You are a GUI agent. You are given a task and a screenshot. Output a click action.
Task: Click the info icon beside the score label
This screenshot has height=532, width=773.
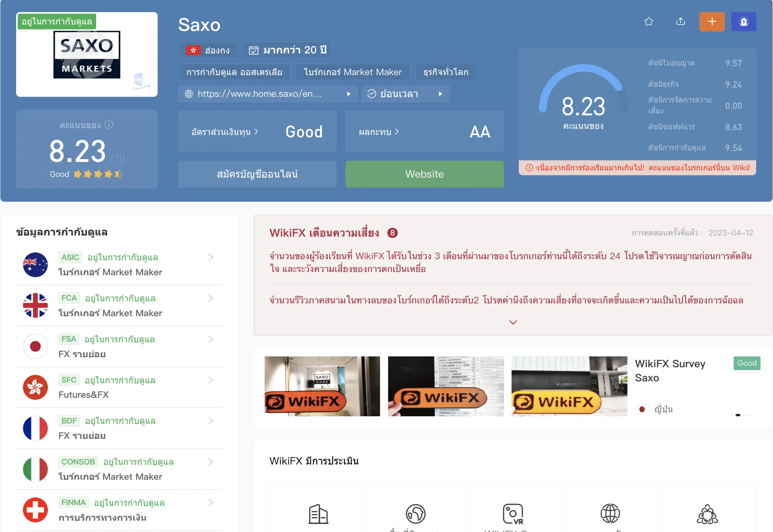(109, 125)
